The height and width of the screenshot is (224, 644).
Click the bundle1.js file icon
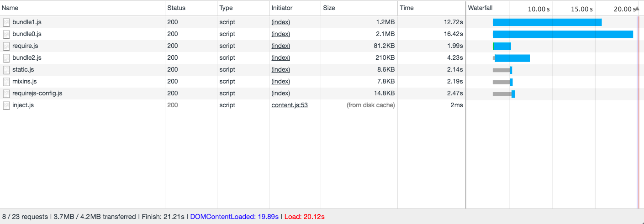(x=6, y=22)
